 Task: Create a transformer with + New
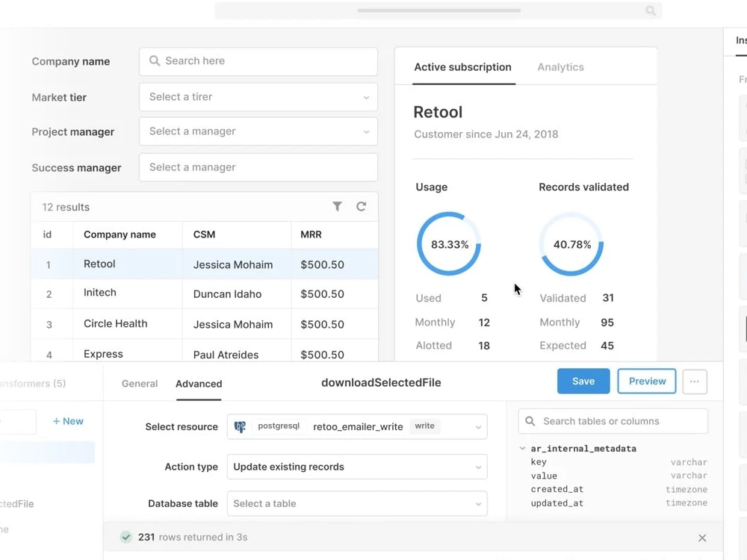coord(67,420)
